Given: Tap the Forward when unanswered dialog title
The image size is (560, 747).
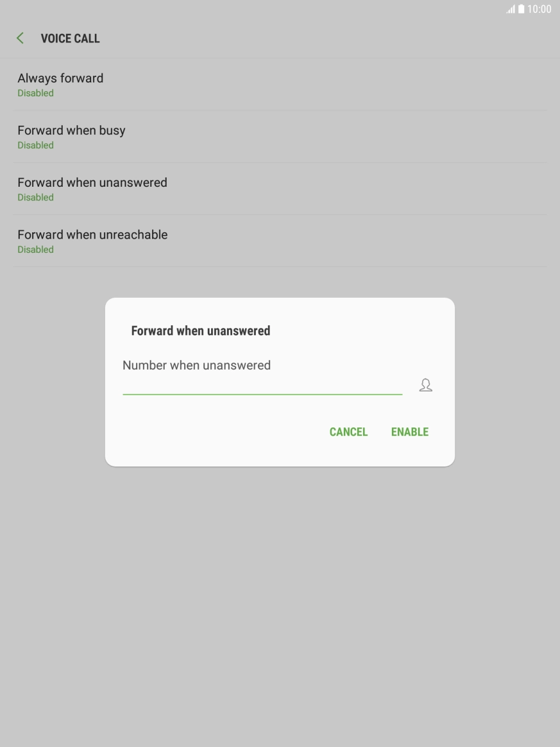Looking at the screenshot, I should pyautogui.click(x=200, y=330).
